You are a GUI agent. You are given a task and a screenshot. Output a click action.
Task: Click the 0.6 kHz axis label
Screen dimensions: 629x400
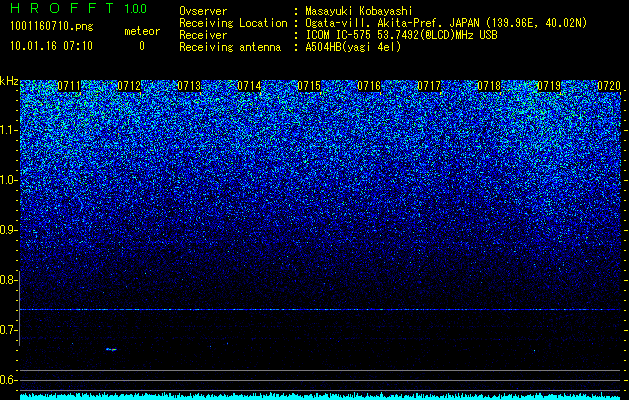point(9,380)
